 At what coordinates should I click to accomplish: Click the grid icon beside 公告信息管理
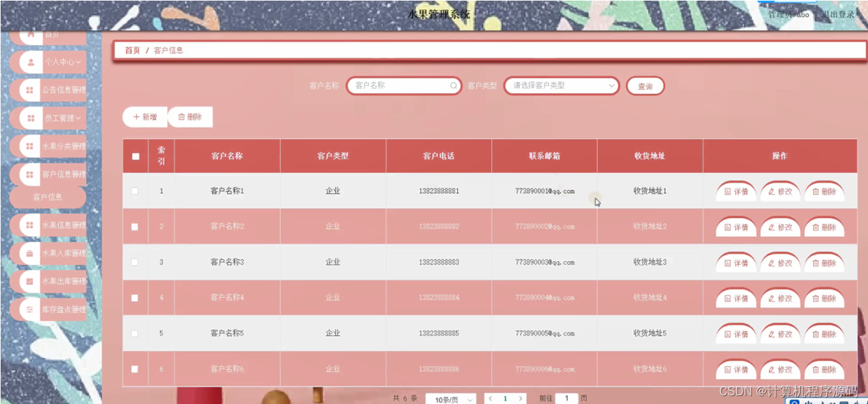30,90
